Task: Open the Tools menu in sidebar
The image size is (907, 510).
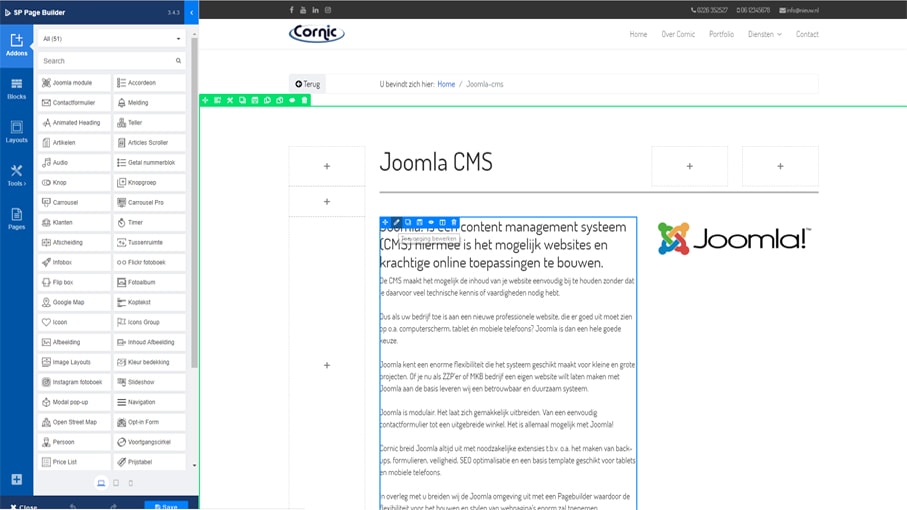Action: tap(16, 175)
